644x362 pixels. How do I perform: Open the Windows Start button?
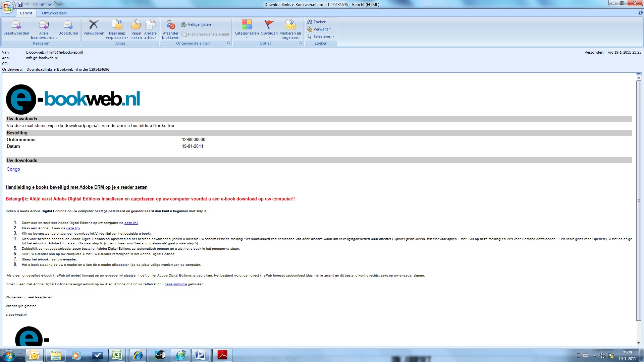pyautogui.click(x=9, y=355)
